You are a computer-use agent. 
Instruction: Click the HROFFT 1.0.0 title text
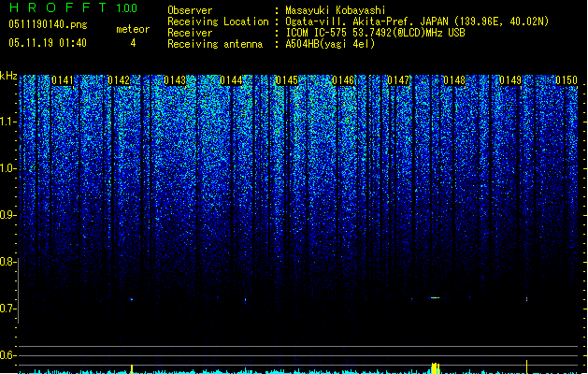tap(74, 7)
